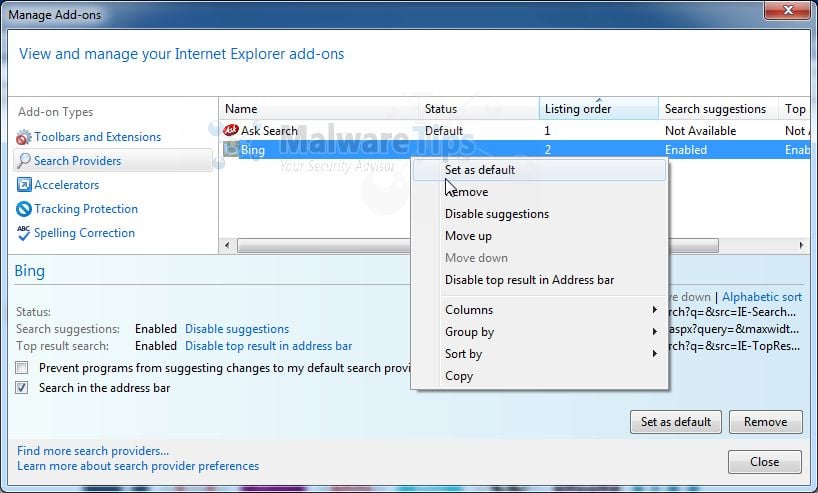Click the Remove button at bottom

[765, 422]
